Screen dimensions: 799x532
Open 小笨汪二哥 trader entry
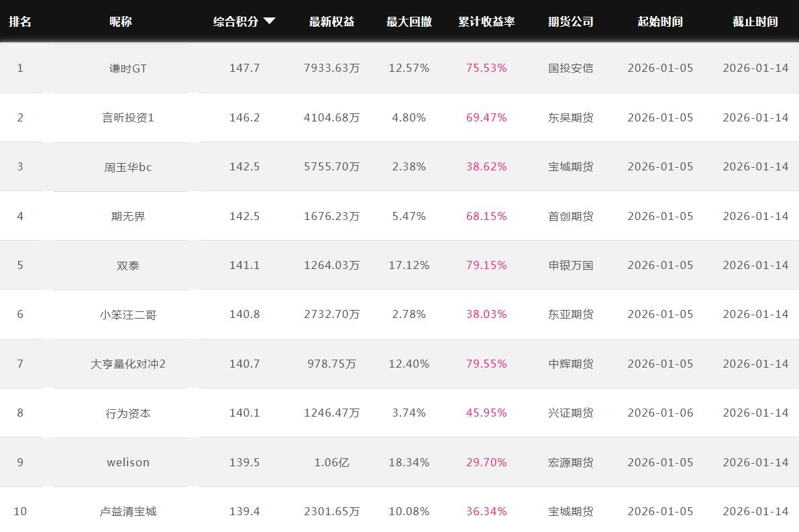coord(127,315)
